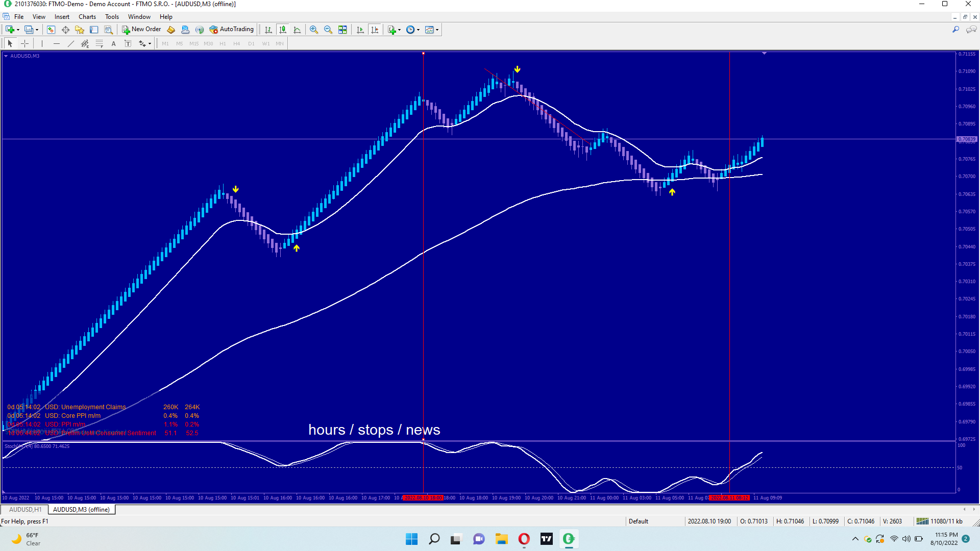
Task: Click the Zoom In magnifier icon
Action: 314,30
